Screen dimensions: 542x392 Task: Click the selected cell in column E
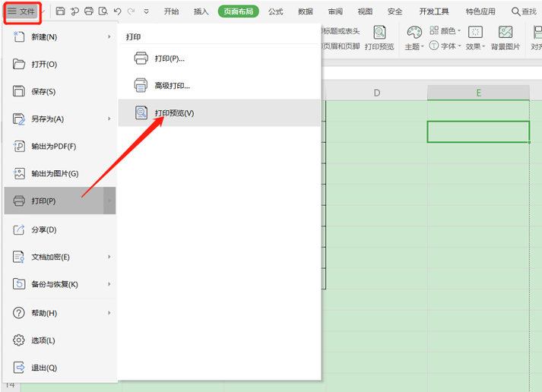(478, 131)
